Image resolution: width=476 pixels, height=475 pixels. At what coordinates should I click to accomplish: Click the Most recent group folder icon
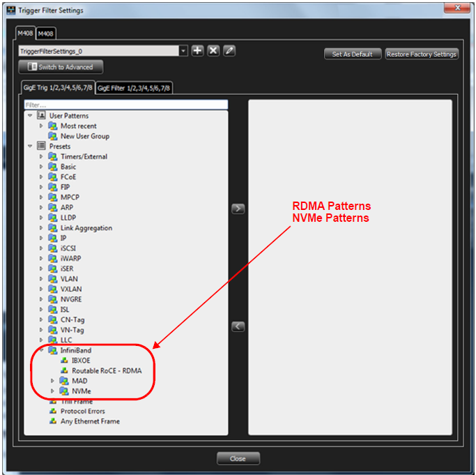click(53, 126)
